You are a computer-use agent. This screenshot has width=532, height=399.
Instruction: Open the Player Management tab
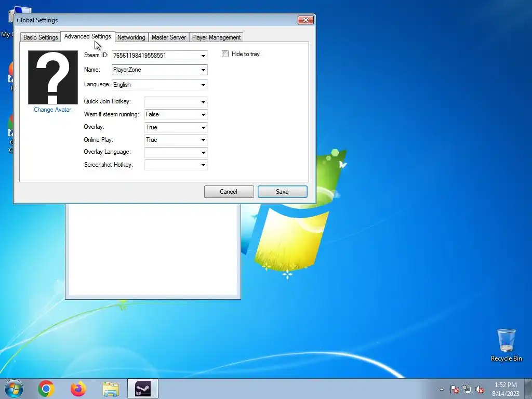[216, 37]
